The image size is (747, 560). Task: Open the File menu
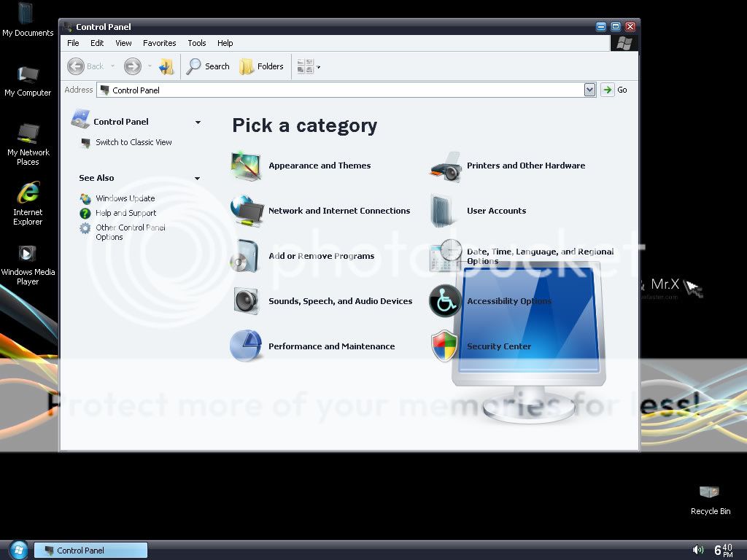point(73,43)
